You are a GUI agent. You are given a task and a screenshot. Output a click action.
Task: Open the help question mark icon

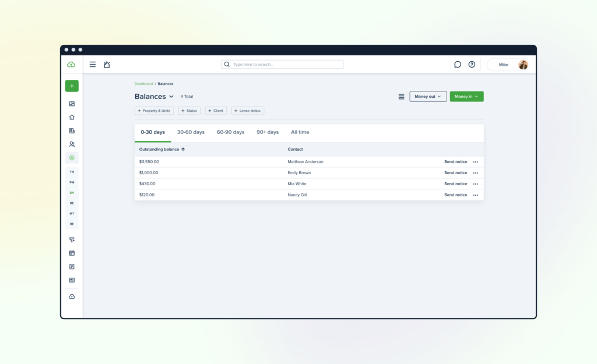(472, 64)
